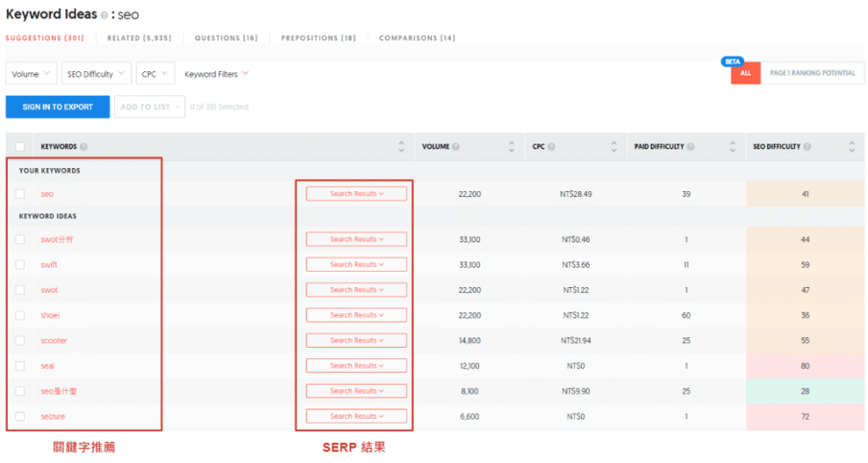Open the swift keyword link

tap(49, 265)
